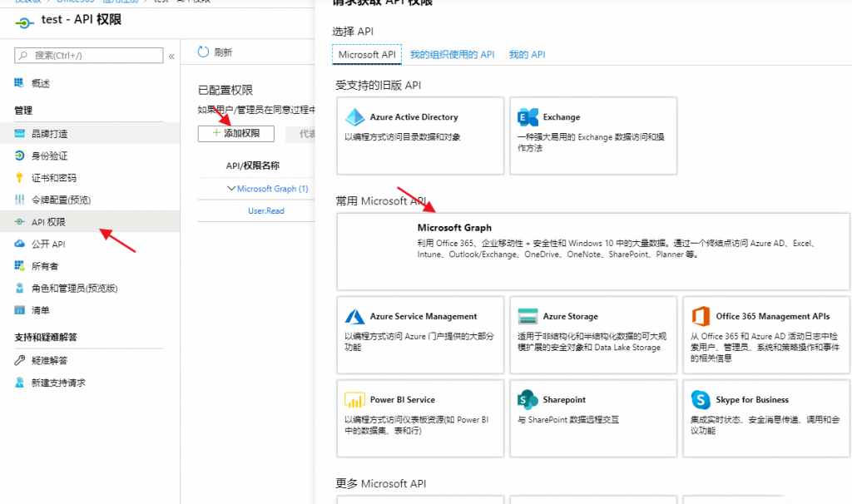Open the Microsoft Graph (1) link
Screen dimensions: 852x504
(272, 189)
